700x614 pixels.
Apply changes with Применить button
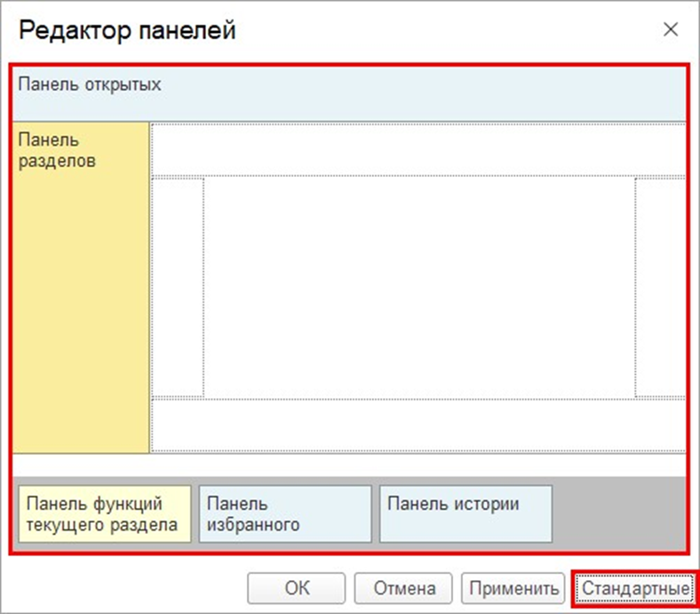(x=513, y=588)
